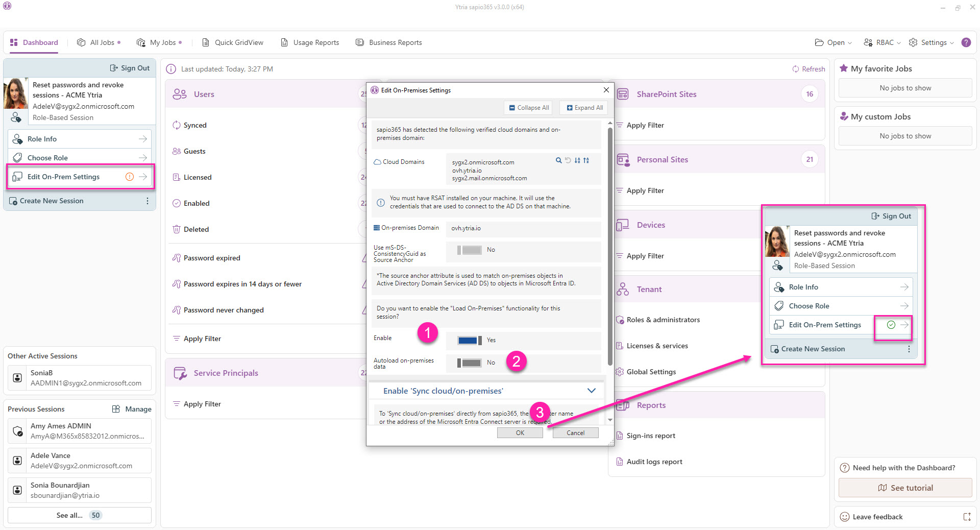This screenshot has height=530, width=980.
Task: Click the Amy Ames ADMIN session icon
Action: tap(18, 431)
